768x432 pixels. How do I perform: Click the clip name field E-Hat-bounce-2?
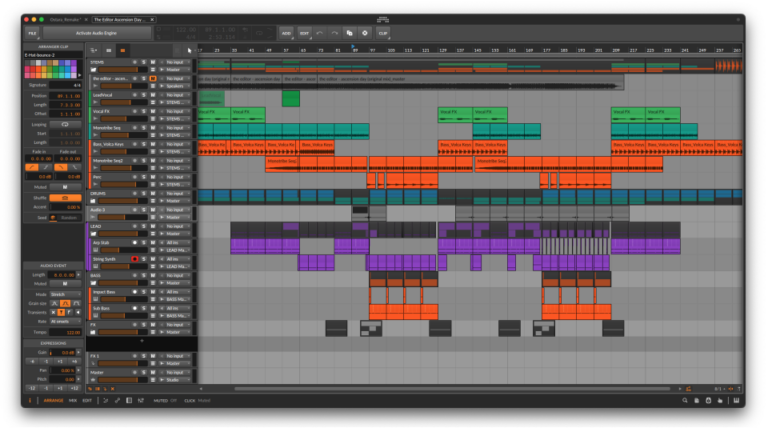(53, 55)
